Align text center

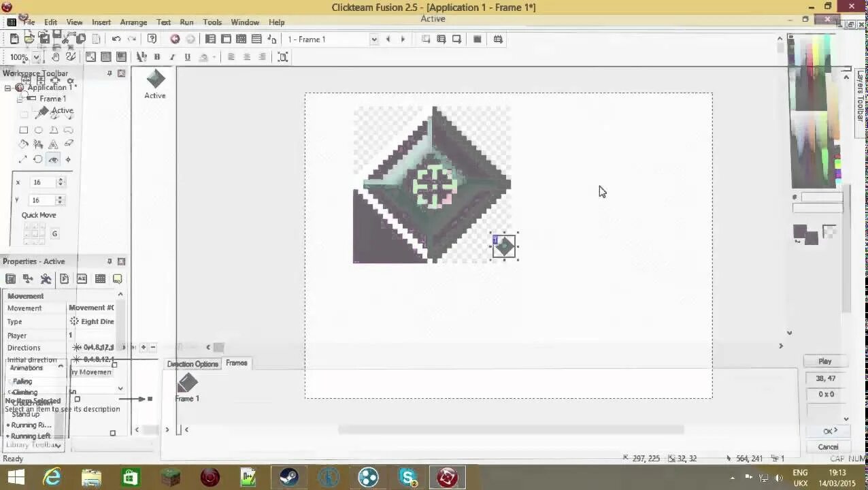click(x=247, y=56)
